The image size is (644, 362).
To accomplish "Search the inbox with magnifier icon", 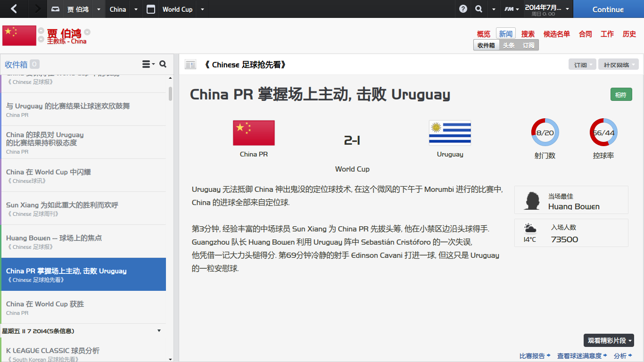I will click(x=163, y=64).
